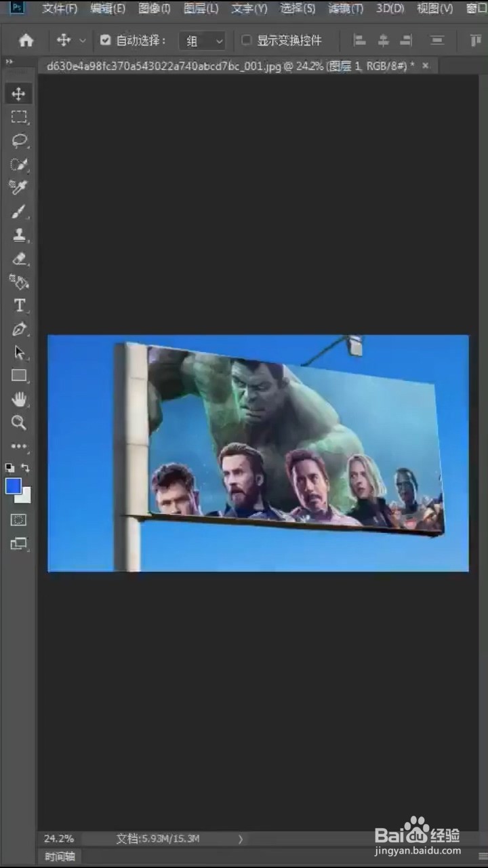
Task: Open the Move tool preset picker arrow
Action: [x=83, y=41]
